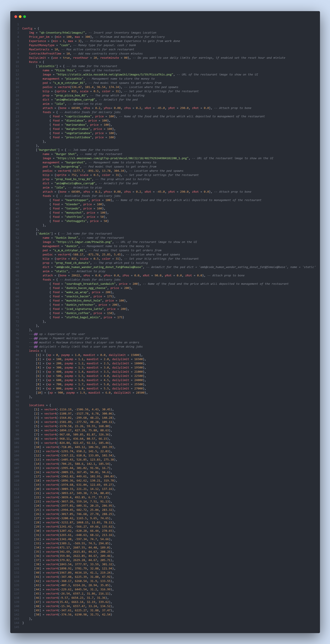
Task: Click the "DailyLimit" key on line 9
Action: 37,58
